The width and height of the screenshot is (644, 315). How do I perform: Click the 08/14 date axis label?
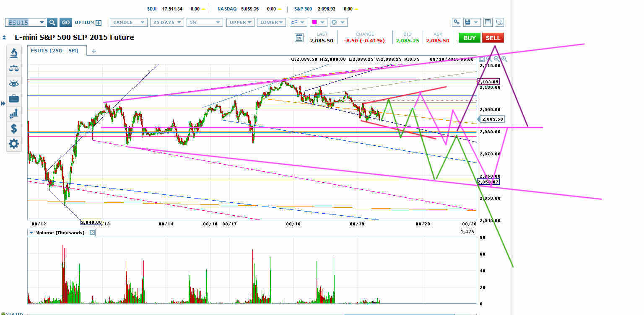(166, 224)
